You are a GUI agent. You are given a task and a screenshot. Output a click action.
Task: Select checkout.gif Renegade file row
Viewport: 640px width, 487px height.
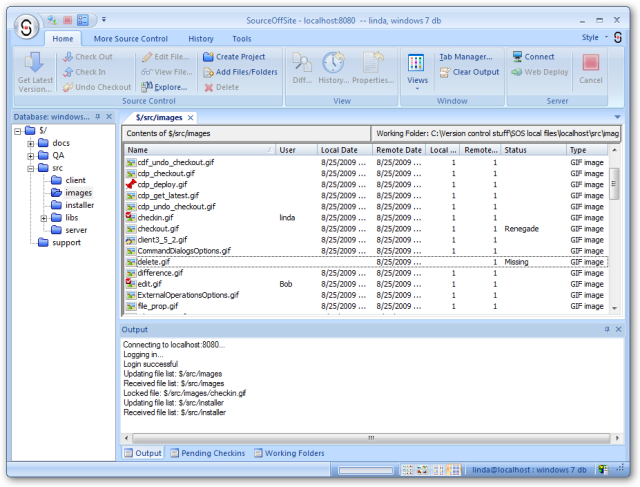[366, 229]
